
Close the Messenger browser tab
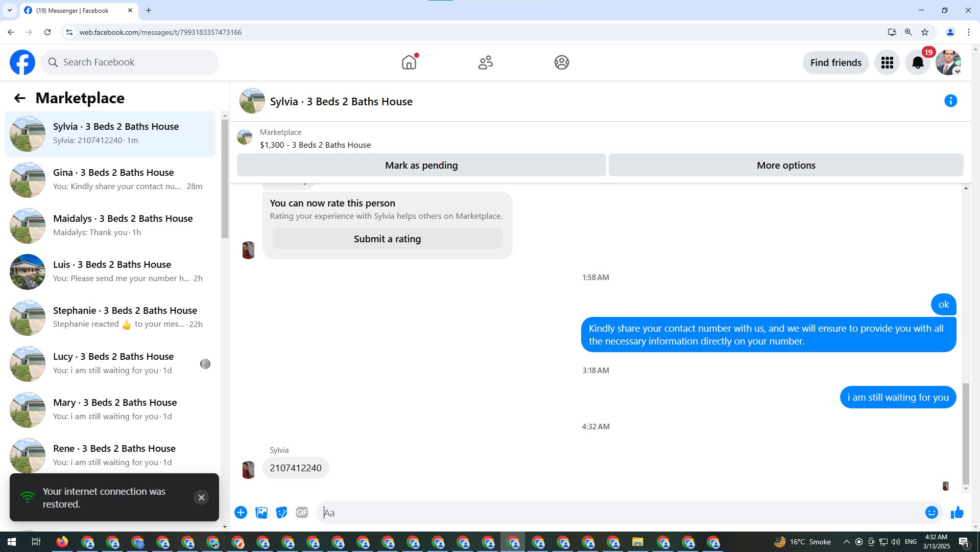point(130,10)
